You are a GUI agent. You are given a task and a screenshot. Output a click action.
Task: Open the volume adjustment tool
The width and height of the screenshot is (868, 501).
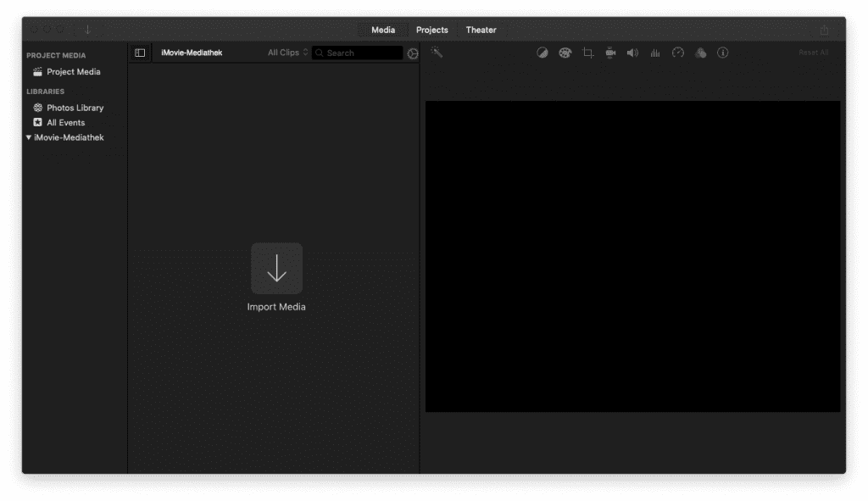tap(632, 53)
